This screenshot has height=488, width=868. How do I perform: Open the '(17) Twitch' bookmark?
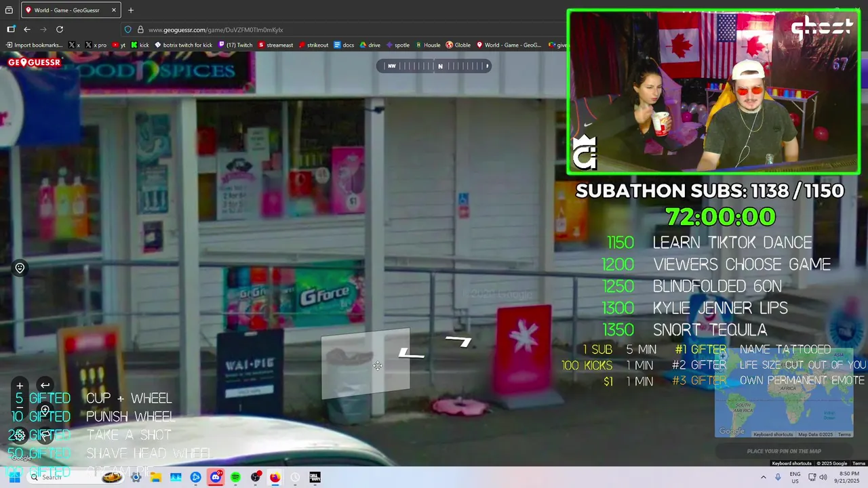click(235, 45)
